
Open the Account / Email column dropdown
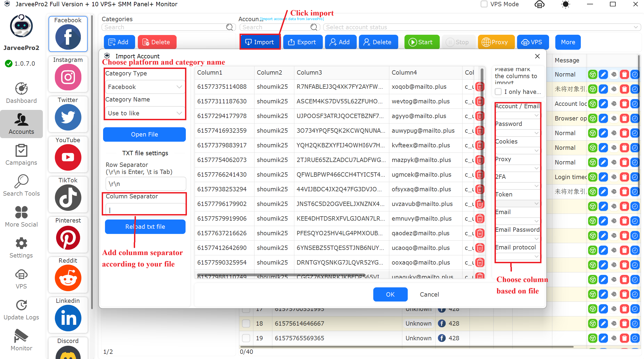click(x=518, y=115)
